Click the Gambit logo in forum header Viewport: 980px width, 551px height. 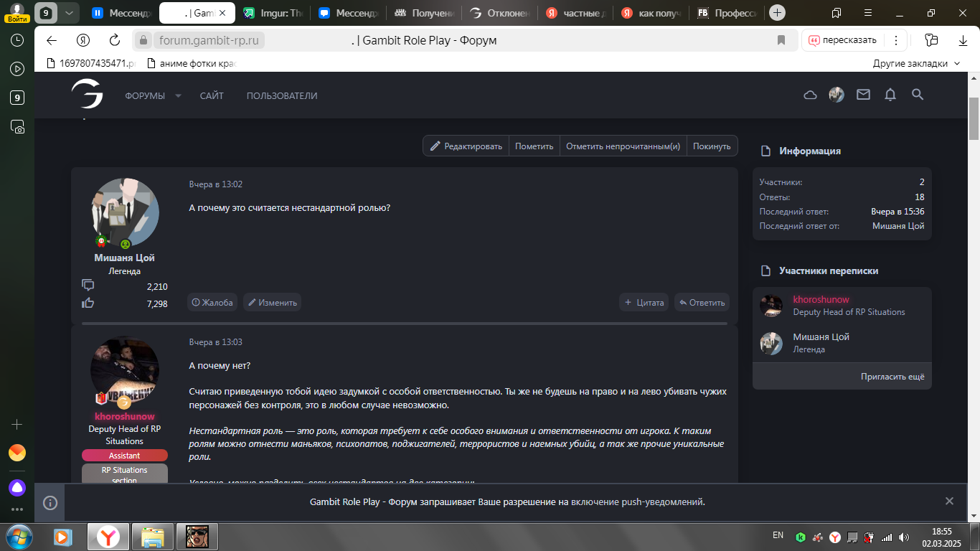point(87,95)
